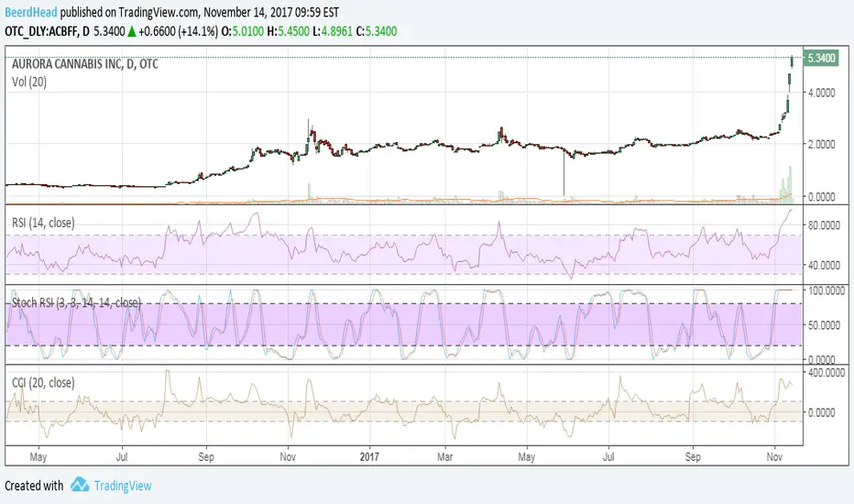Image resolution: width=854 pixels, height=504 pixels.
Task: Click the TradingView cloud logo icon
Action: click(x=80, y=485)
